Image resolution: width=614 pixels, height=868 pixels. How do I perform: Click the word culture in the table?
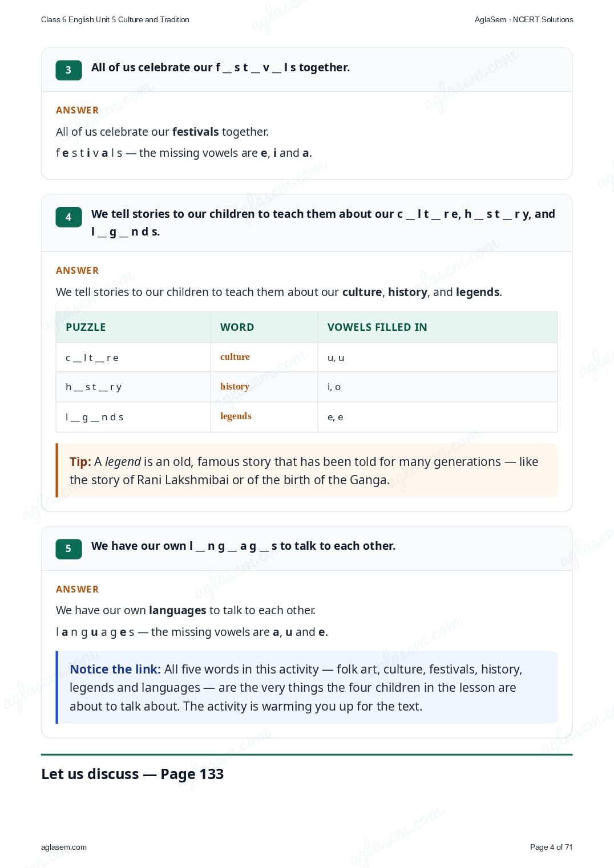(235, 357)
